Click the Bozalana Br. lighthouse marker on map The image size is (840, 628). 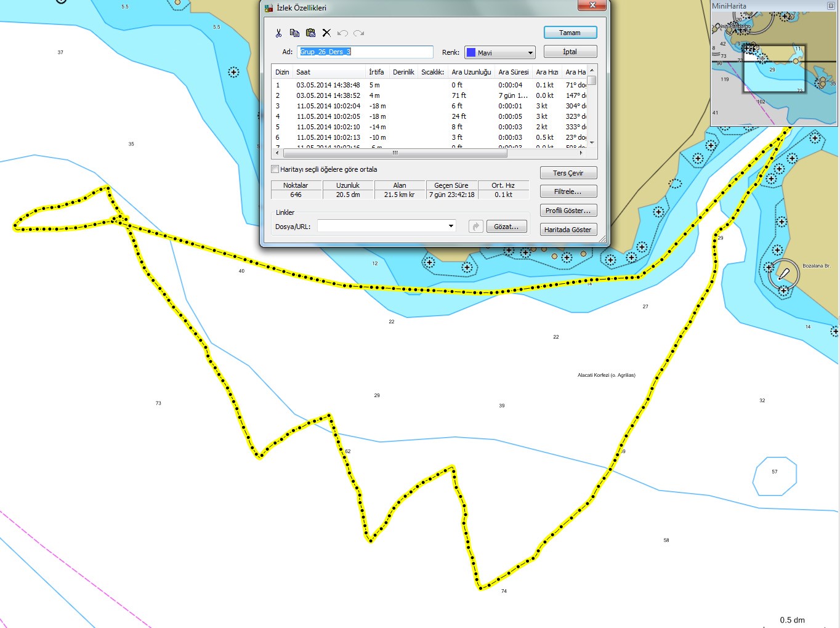click(x=783, y=273)
